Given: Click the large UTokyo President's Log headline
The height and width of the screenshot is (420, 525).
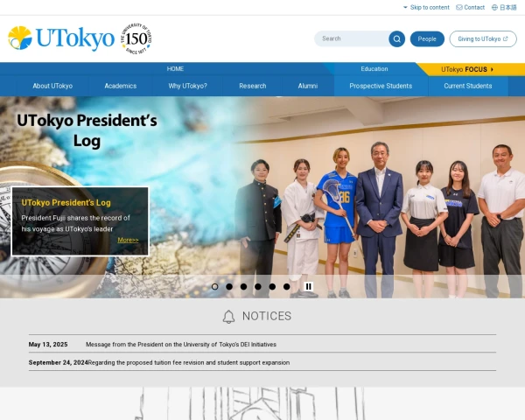Looking at the screenshot, I should click(87, 130).
